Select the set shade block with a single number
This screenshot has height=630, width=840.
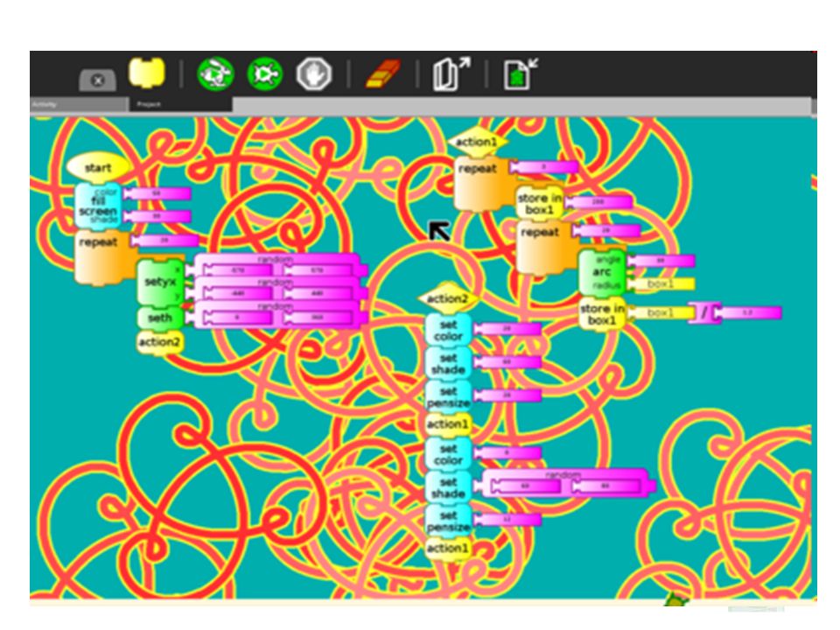(448, 363)
